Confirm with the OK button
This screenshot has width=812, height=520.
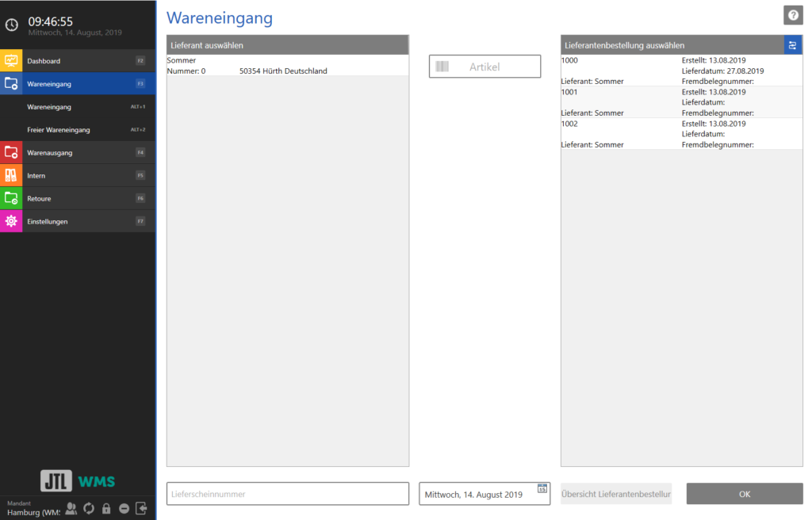click(x=744, y=493)
